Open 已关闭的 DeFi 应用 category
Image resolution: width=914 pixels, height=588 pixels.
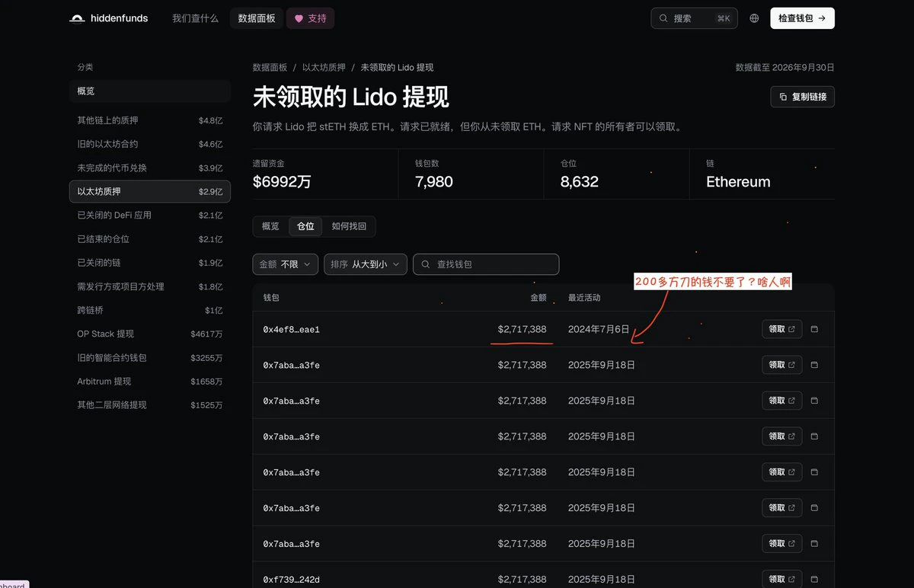[x=149, y=215]
